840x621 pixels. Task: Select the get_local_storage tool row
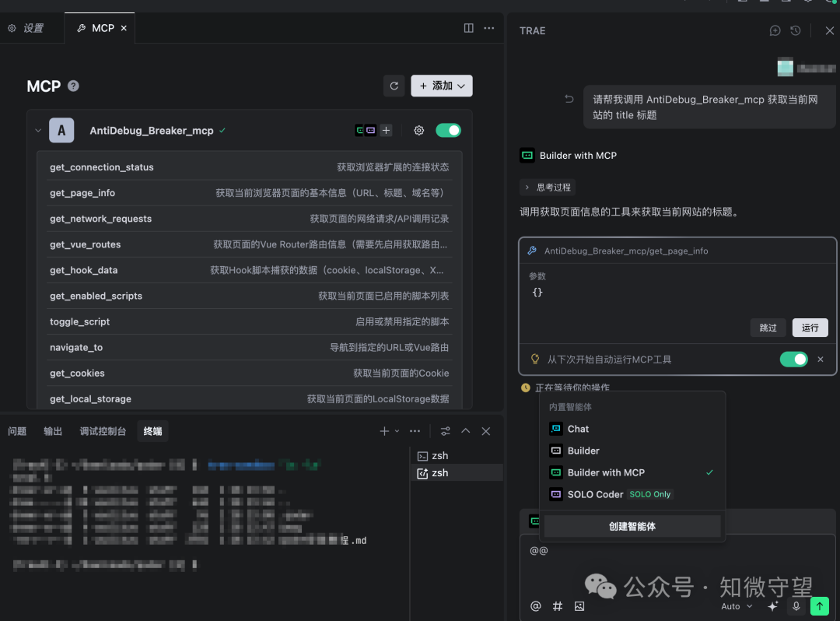click(250, 398)
